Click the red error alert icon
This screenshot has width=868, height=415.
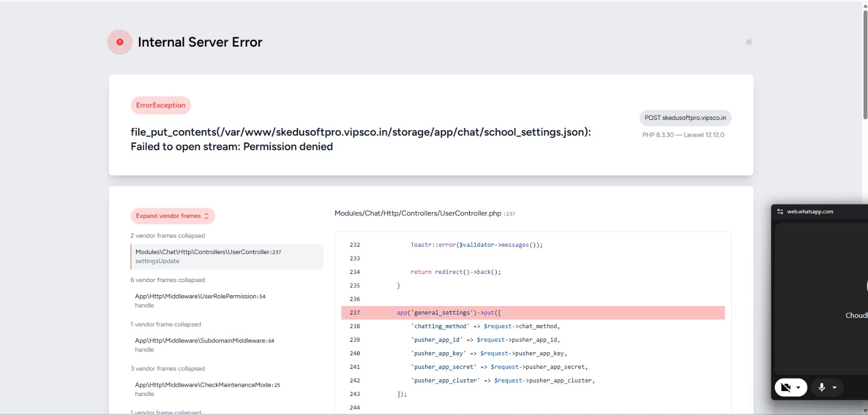pos(120,42)
